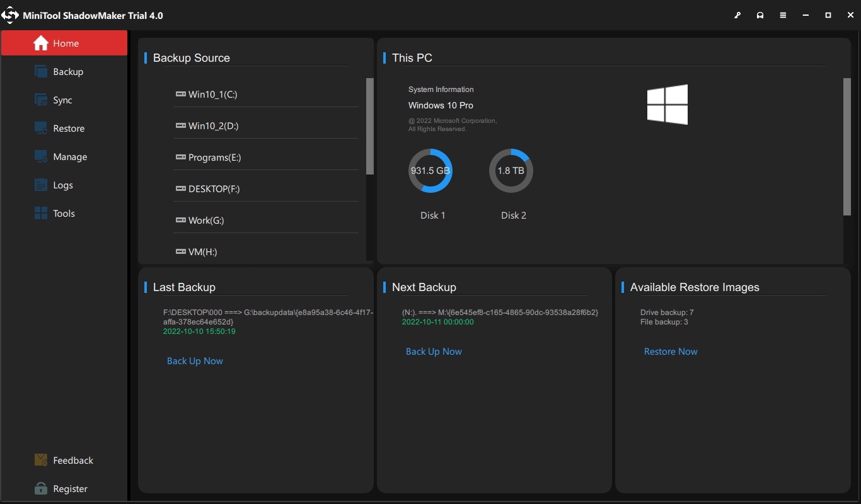Click Back Up Now under Next Backup
Screen dimensions: 861x504
point(434,352)
